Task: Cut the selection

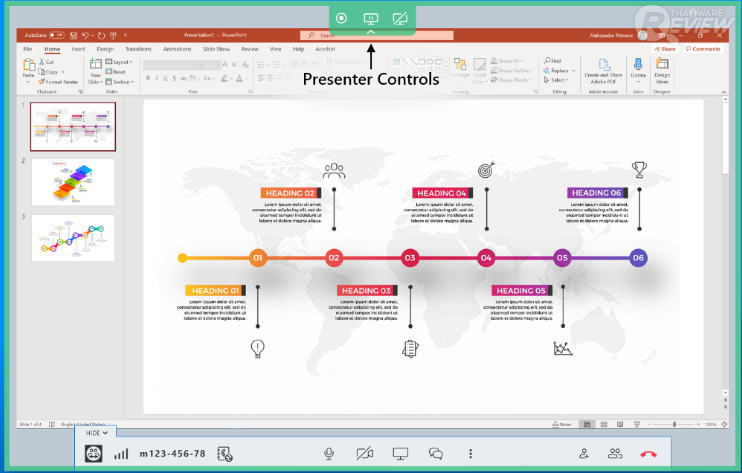Action: click(47, 62)
